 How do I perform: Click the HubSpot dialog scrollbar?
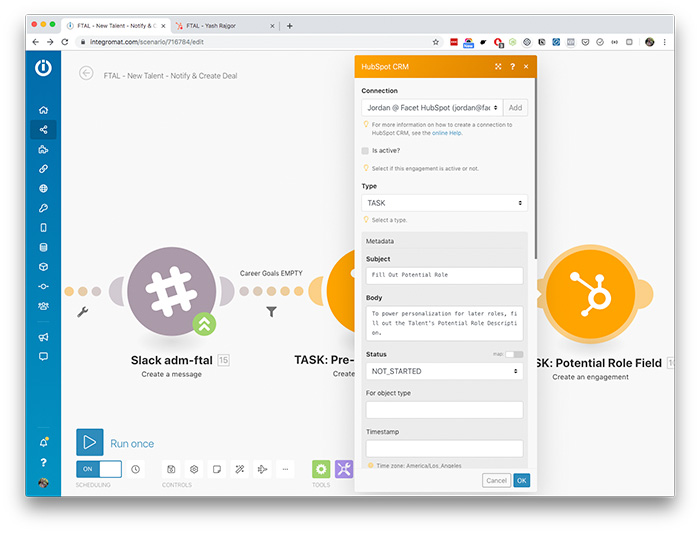(x=535, y=170)
